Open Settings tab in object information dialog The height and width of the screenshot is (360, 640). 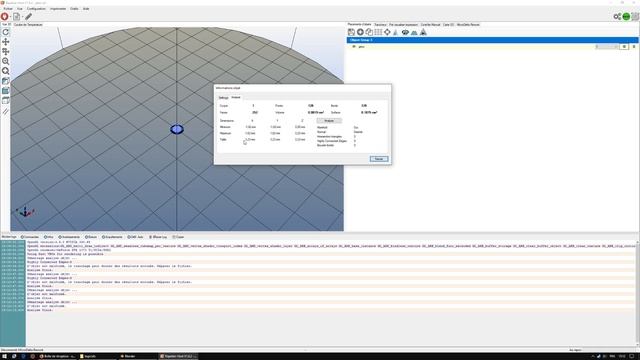pos(223,98)
